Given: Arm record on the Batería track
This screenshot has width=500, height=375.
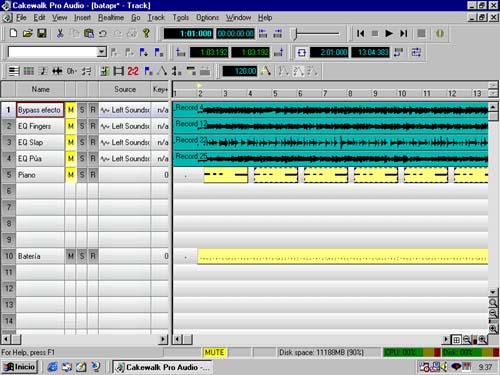Looking at the screenshot, I should [93, 256].
